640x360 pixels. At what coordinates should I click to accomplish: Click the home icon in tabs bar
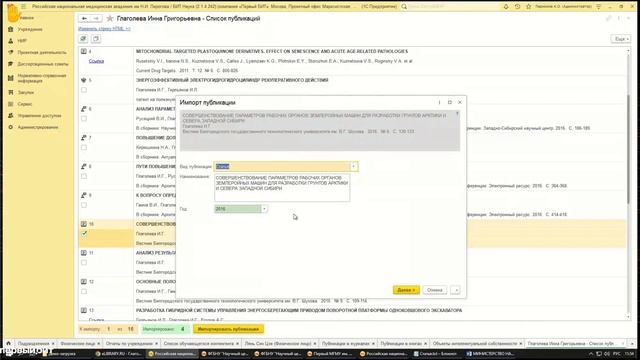point(8,344)
